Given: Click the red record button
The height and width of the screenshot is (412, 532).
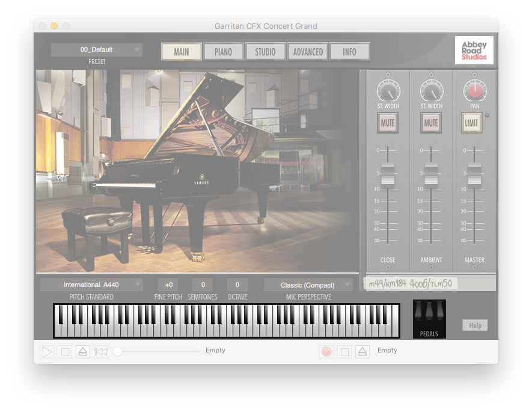Looking at the screenshot, I should pyautogui.click(x=326, y=352).
